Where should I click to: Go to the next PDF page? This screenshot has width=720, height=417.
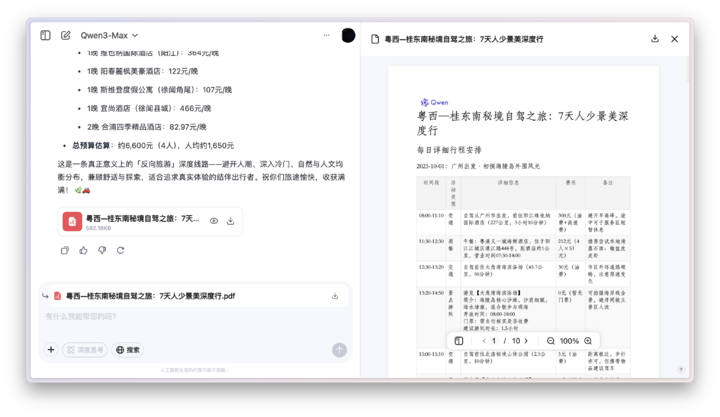point(527,341)
